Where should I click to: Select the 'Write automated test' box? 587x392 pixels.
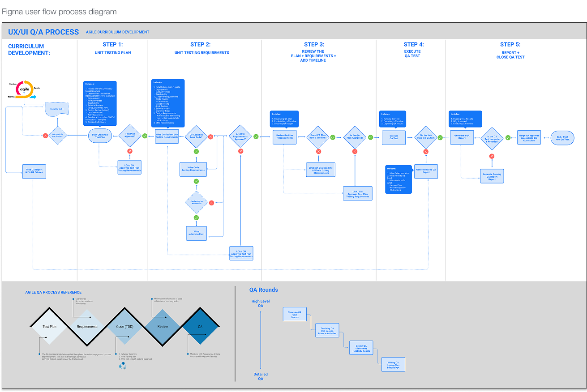(197, 233)
